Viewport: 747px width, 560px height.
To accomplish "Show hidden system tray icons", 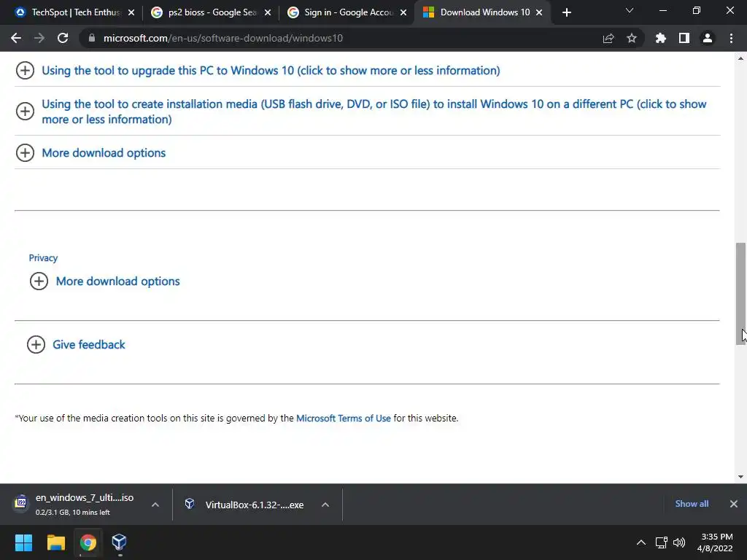I will [x=641, y=542].
